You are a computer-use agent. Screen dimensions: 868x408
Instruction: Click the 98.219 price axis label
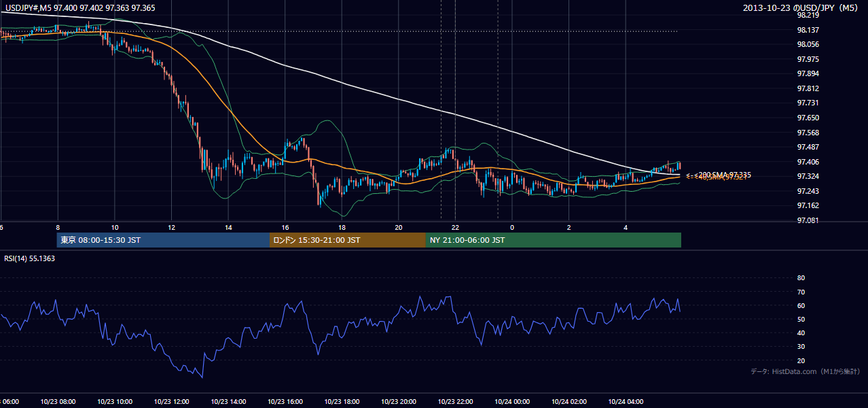[808, 15]
